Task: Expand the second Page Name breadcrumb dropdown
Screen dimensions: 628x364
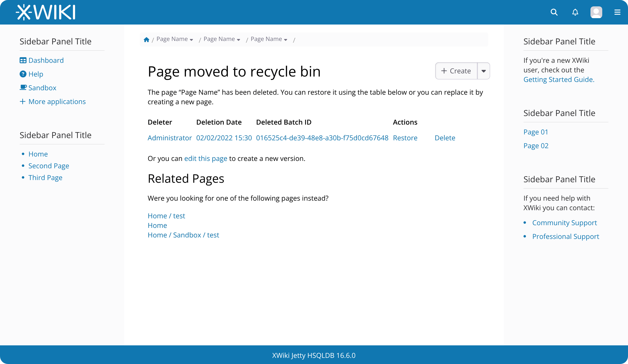Action: click(x=238, y=40)
